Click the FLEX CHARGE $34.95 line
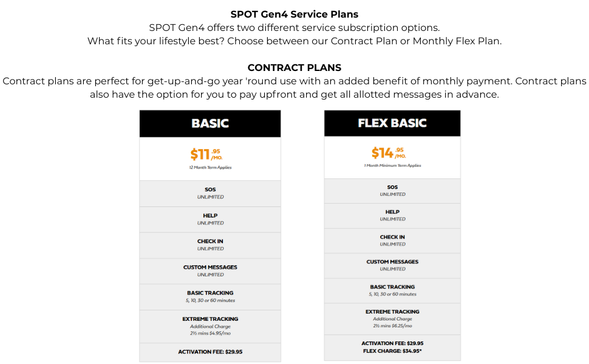The image size is (589, 364). [392, 351]
